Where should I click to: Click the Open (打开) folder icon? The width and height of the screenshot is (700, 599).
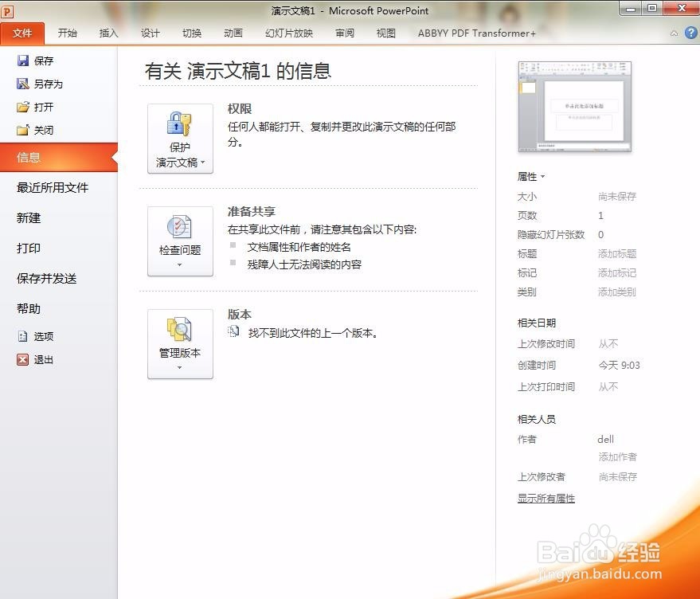coord(23,107)
